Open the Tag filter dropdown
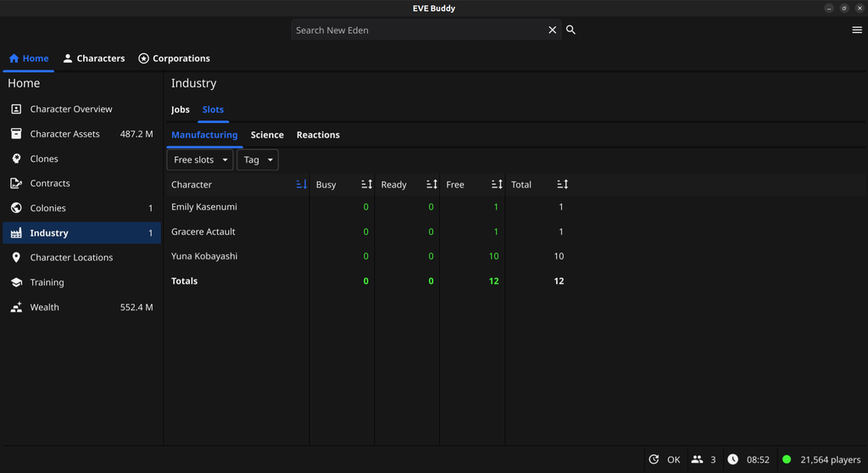 click(x=258, y=159)
